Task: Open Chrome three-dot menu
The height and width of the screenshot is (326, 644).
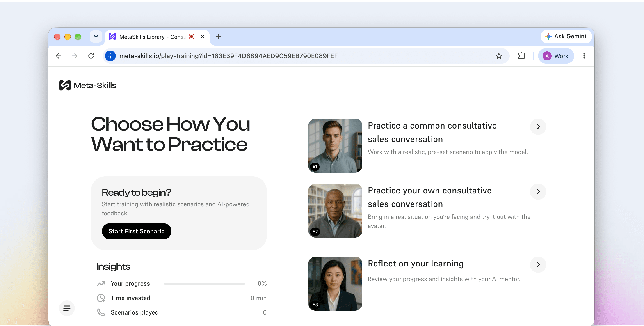Action: point(584,56)
